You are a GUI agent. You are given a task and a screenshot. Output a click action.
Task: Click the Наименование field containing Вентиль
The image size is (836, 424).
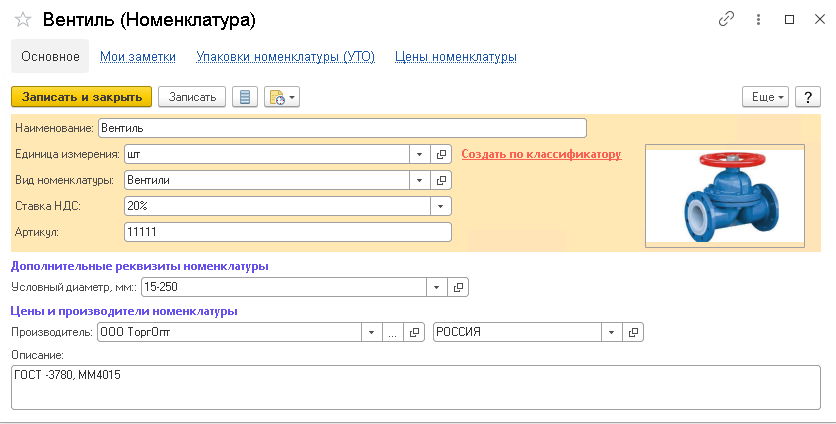click(342, 128)
